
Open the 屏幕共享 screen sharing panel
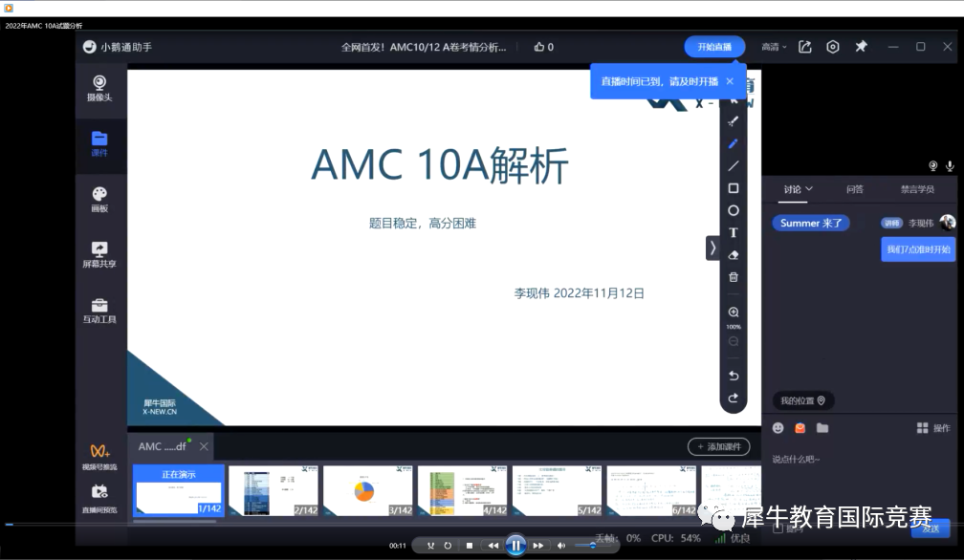pos(99,254)
